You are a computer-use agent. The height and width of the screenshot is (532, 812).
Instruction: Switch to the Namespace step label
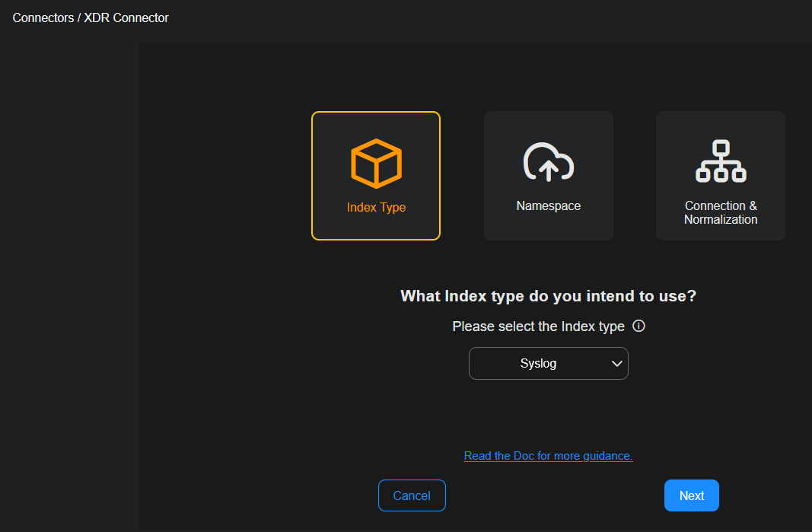tap(548, 205)
